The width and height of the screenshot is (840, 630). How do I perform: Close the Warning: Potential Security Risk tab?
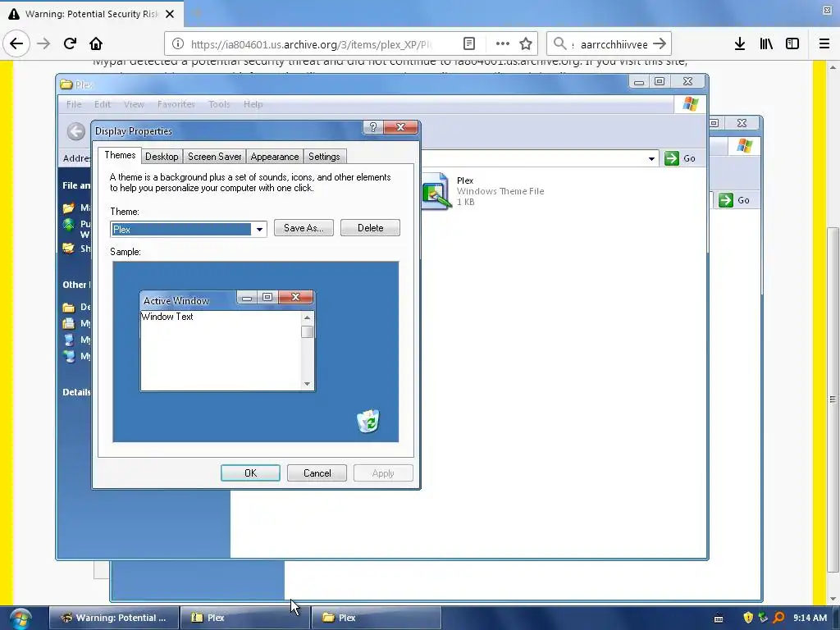(170, 14)
